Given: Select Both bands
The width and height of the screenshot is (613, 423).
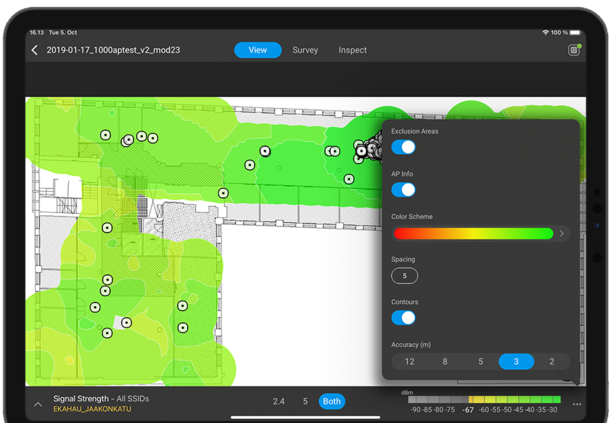Looking at the screenshot, I should coord(332,401).
